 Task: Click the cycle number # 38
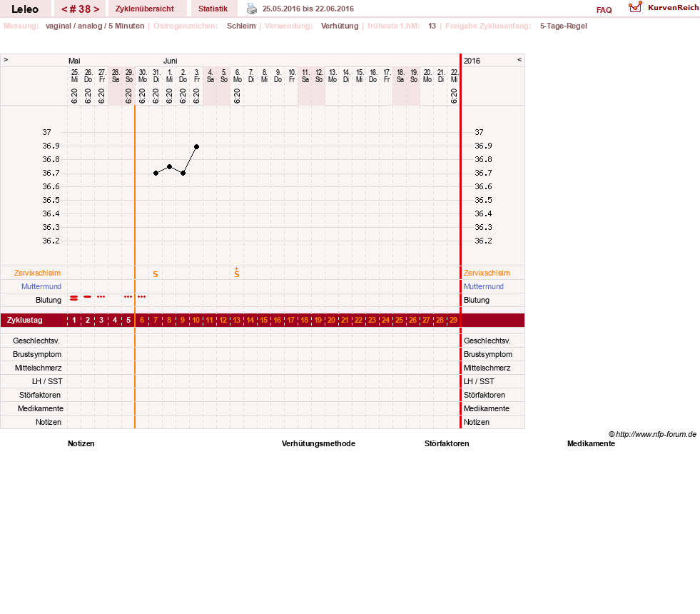pos(81,9)
